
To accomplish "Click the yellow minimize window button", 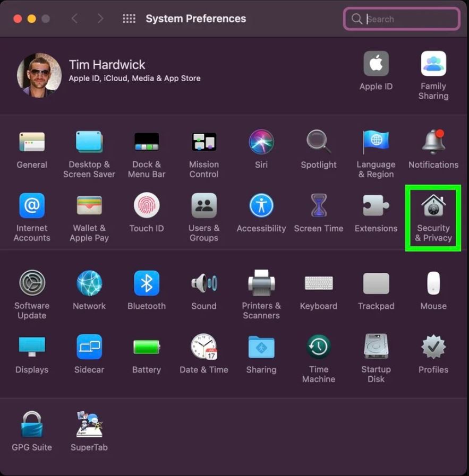I will tap(31, 19).
